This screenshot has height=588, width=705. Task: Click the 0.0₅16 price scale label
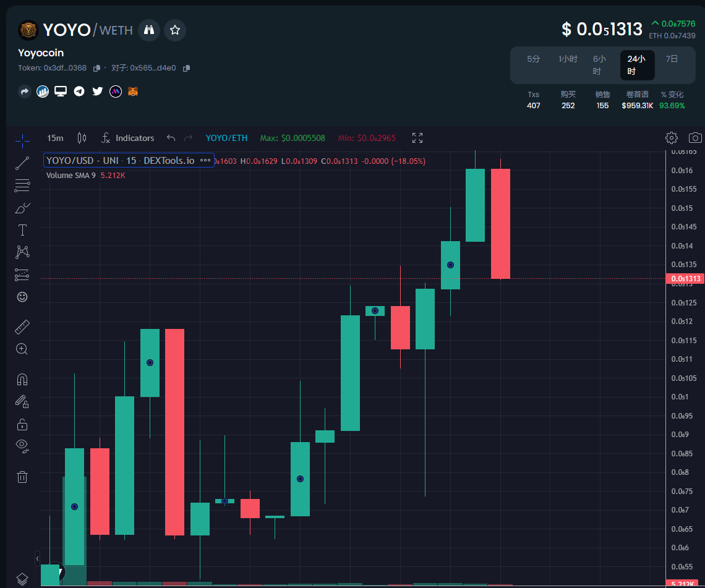[681, 171]
